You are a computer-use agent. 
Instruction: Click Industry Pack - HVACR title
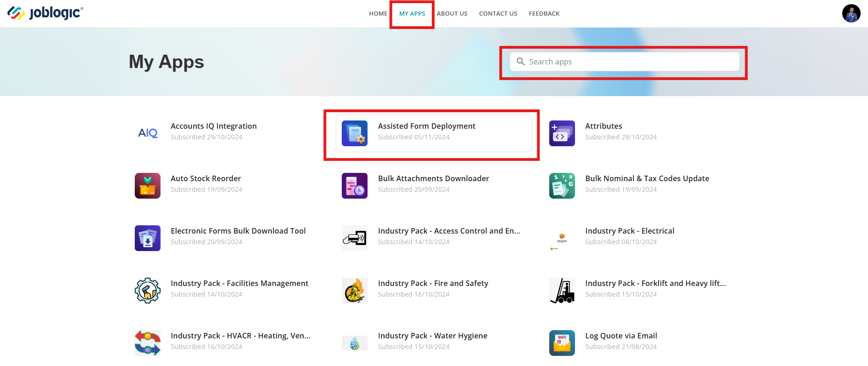241,336
